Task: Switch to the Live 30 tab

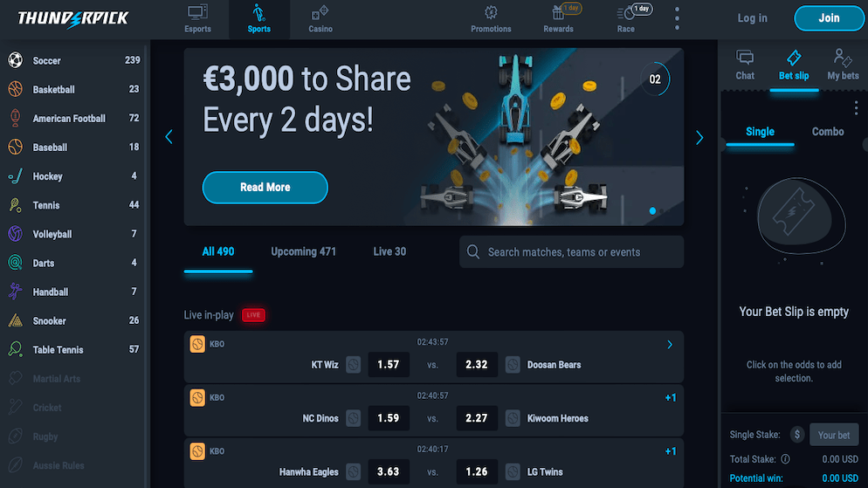Action: (389, 251)
